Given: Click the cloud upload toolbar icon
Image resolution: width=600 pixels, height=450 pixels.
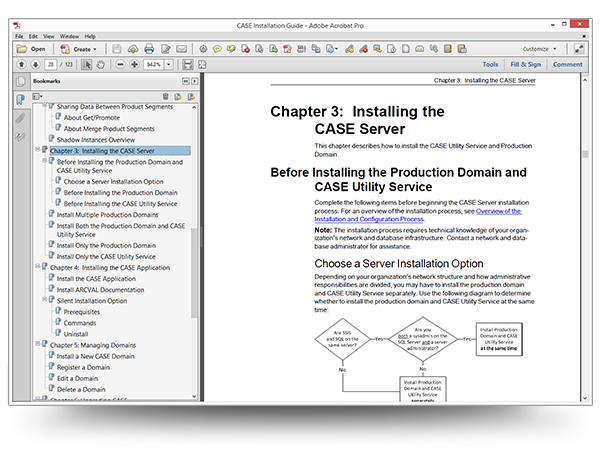Looking at the screenshot, I should (x=133, y=49).
